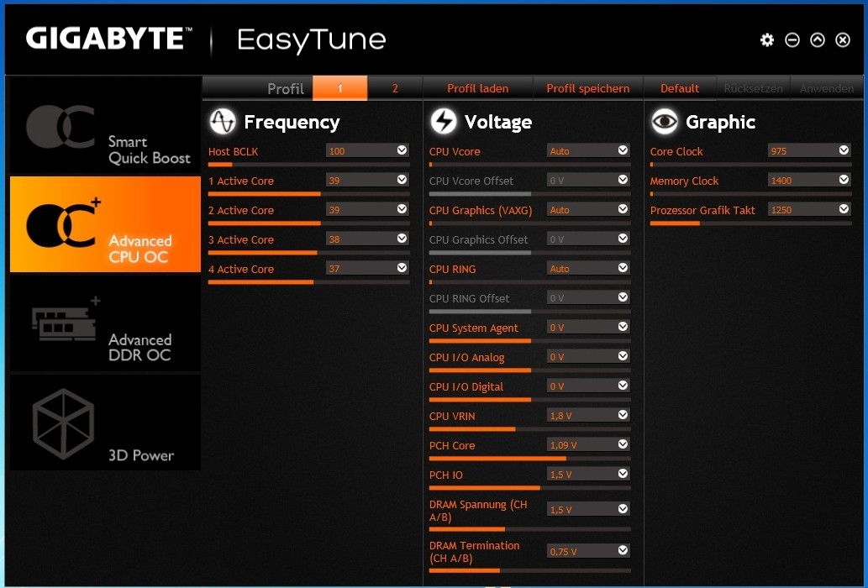Click the Profil laden button

pyautogui.click(x=478, y=88)
